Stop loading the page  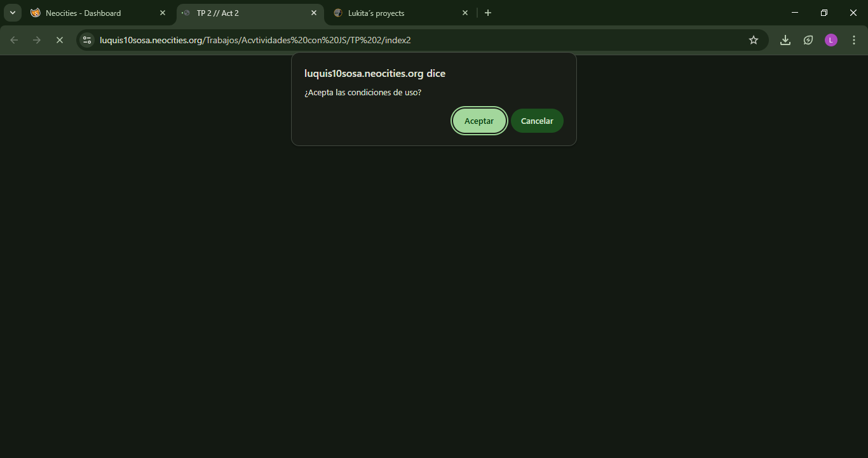(x=59, y=40)
